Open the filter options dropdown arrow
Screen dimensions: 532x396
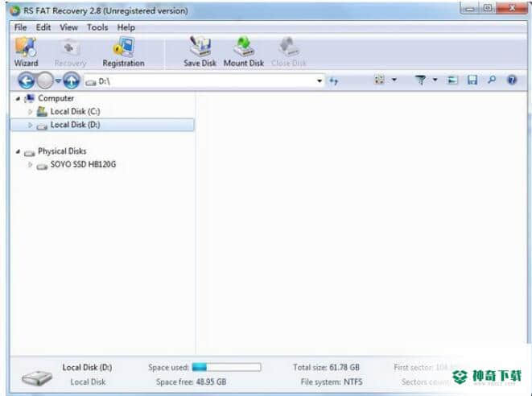point(435,80)
